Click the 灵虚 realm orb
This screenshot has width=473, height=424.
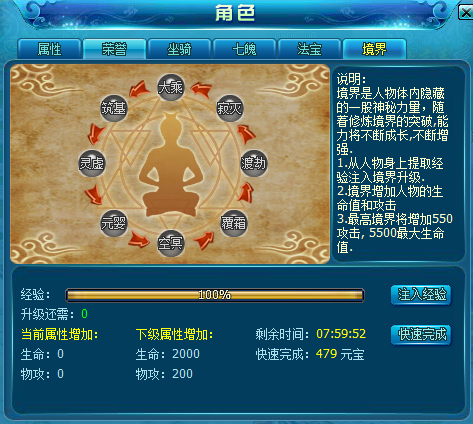[91, 163]
